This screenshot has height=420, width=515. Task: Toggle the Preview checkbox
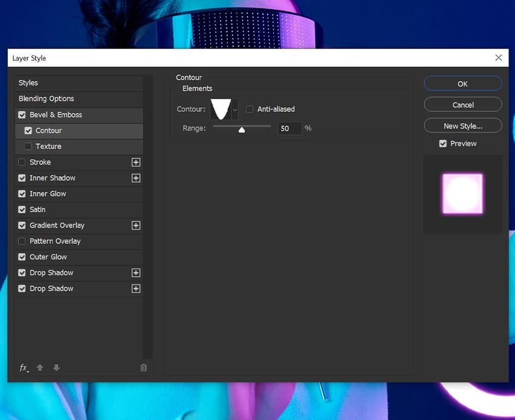coord(443,143)
